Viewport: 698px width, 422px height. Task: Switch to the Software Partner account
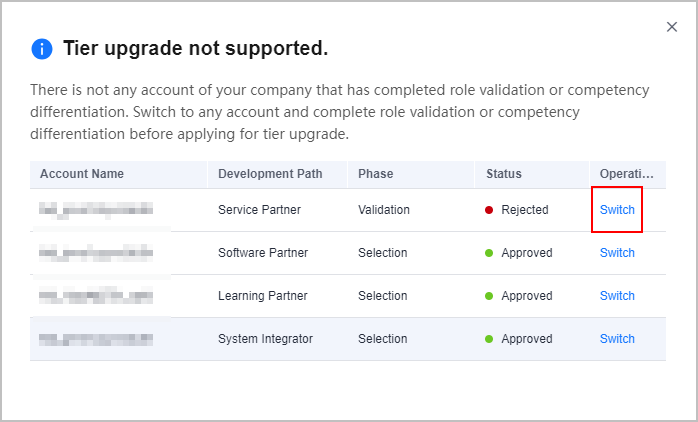coord(617,253)
